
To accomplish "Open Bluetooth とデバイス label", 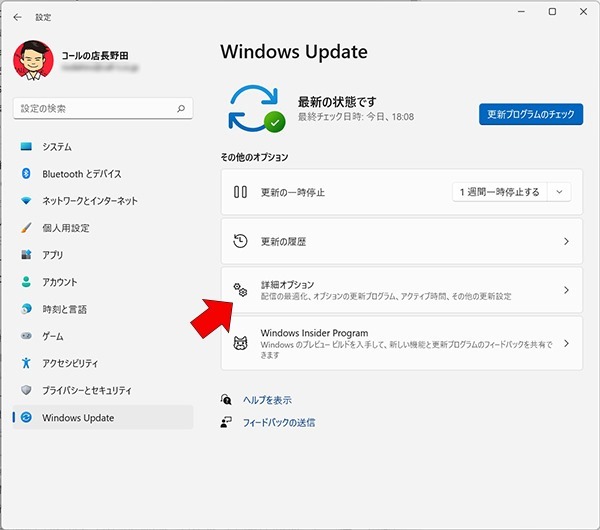I will point(82,174).
